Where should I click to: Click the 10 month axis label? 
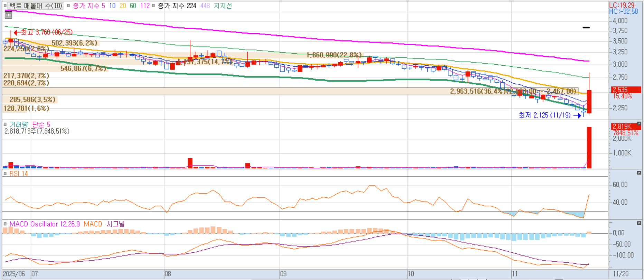(x=411, y=274)
